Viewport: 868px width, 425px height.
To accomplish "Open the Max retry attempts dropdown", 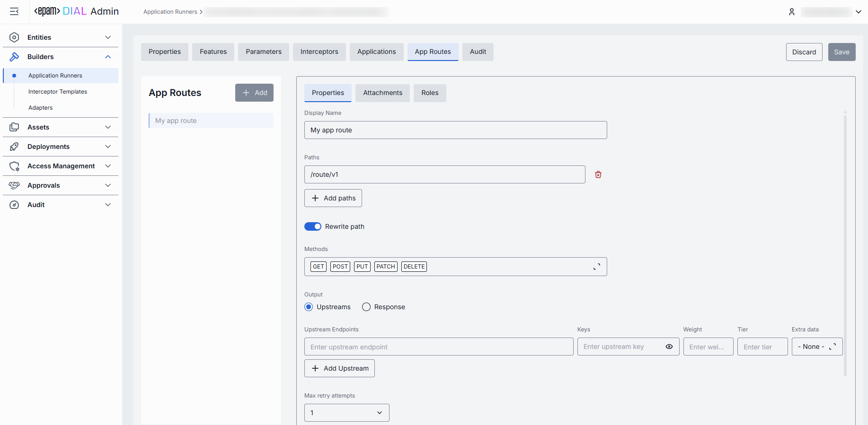I will click(346, 413).
